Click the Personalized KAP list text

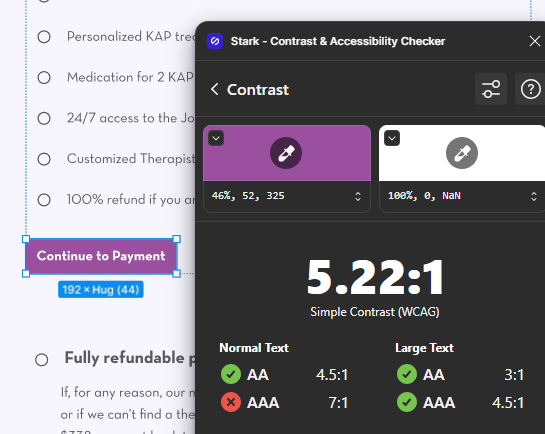click(x=131, y=36)
